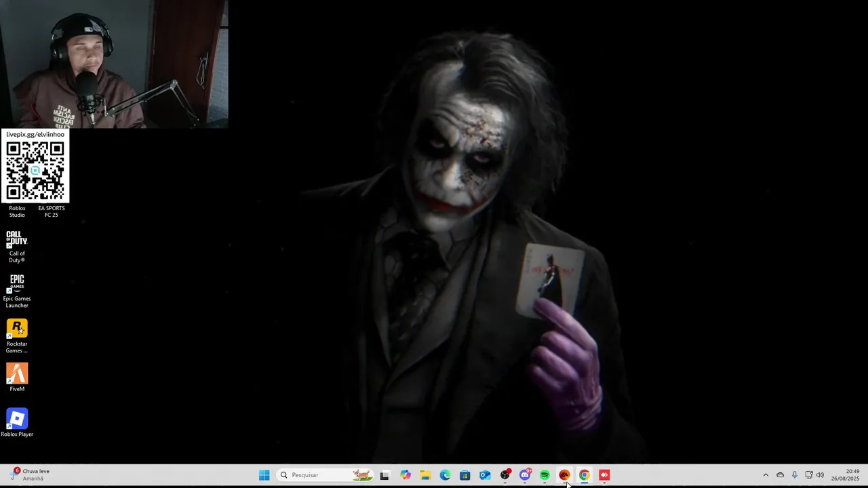Open the network tray icon
Viewport: 868px width, 488px height.
tap(808, 475)
